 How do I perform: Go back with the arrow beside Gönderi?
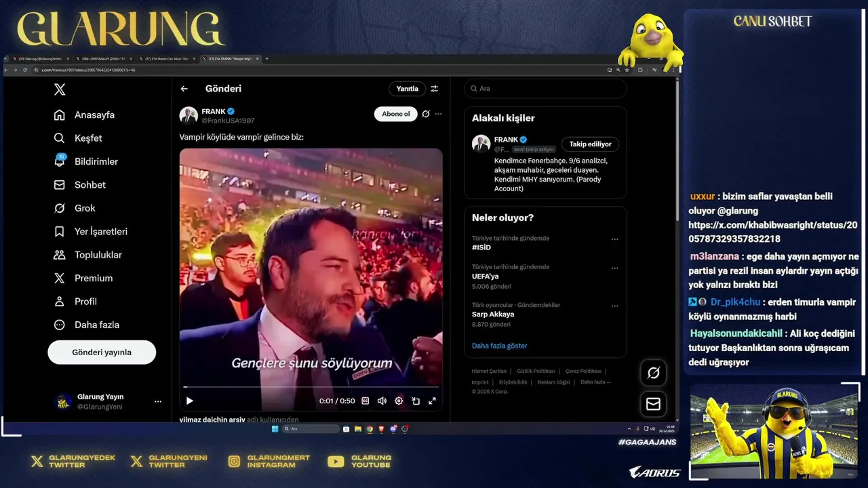[184, 89]
